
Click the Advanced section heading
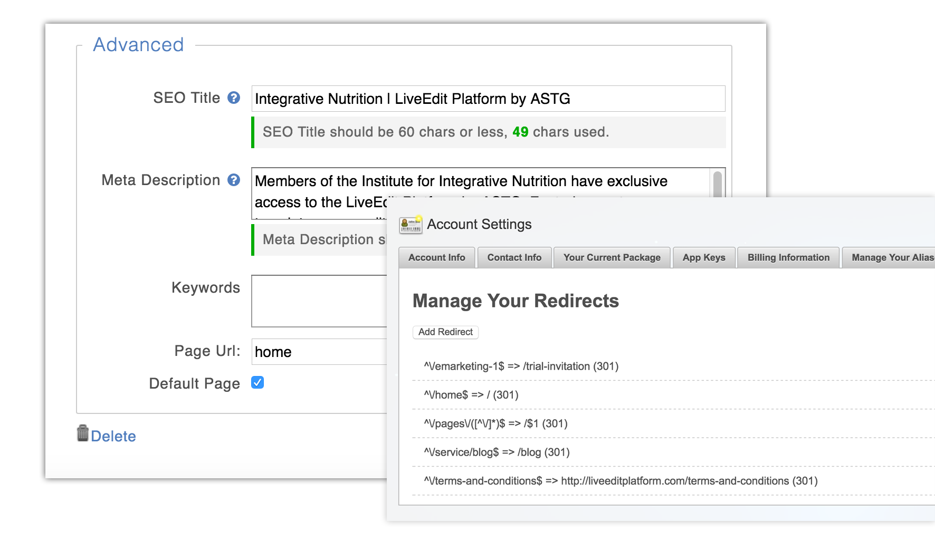[x=138, y=45]
